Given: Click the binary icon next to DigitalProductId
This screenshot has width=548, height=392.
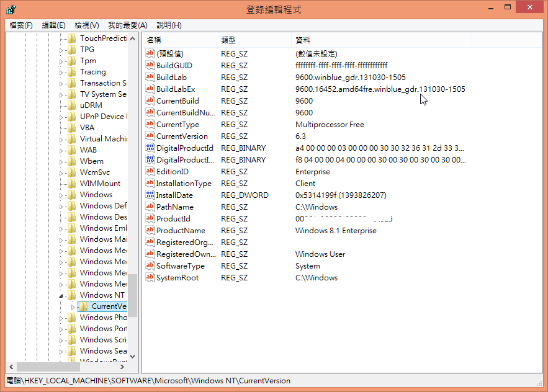Looking at the screenshot, I should click(x=150, y=148).
